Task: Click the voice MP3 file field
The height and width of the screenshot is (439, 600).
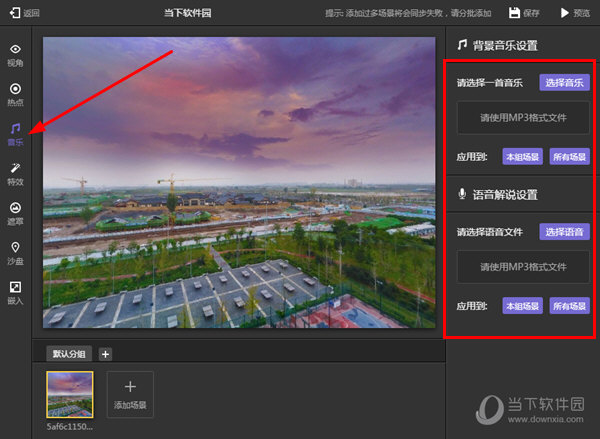Action: (x=523, y=267)
